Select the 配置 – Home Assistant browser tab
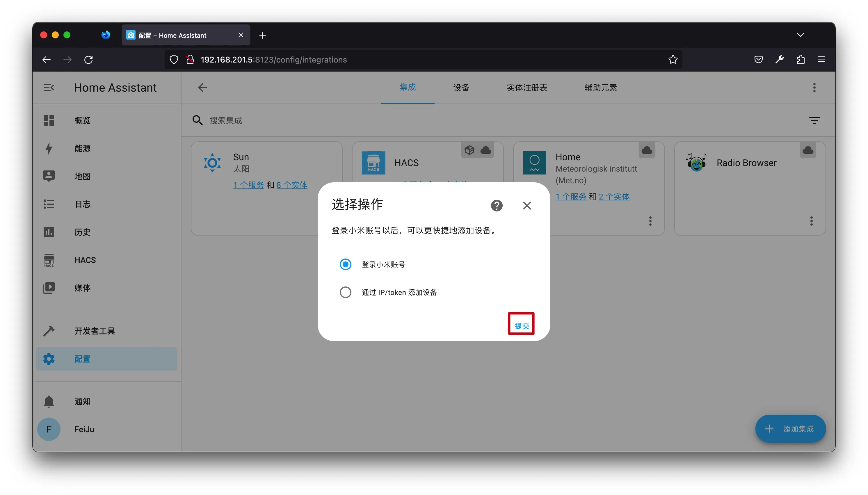Viewport: 868px width, 495px height. pos(186,35)
